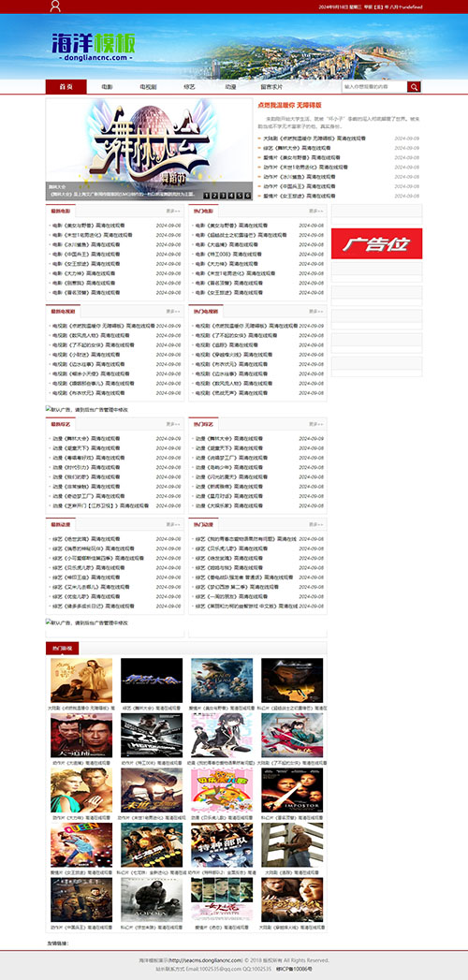
Task: Open the 海洋模板 site logo
Action: pos(94,46)
